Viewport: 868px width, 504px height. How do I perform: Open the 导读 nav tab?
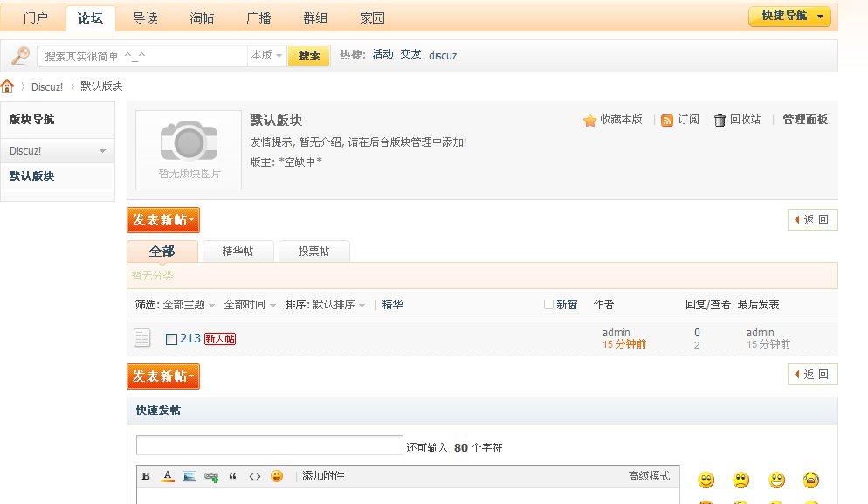point(146,18)
